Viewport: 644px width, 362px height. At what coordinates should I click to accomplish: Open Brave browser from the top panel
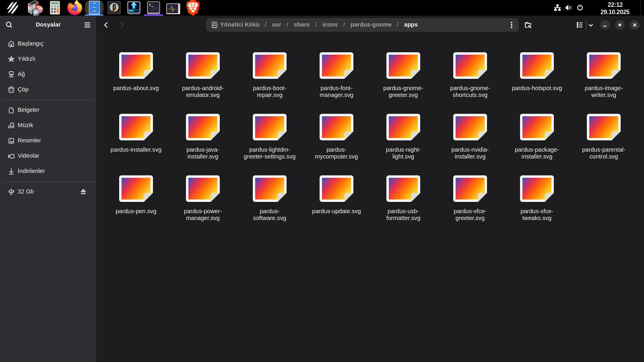tap(193, 8)
